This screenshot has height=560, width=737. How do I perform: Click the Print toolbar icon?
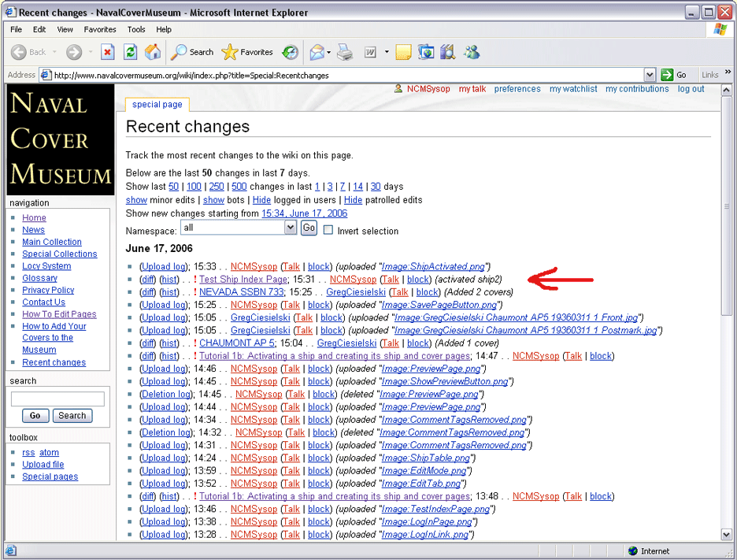(x=345, y=52)
